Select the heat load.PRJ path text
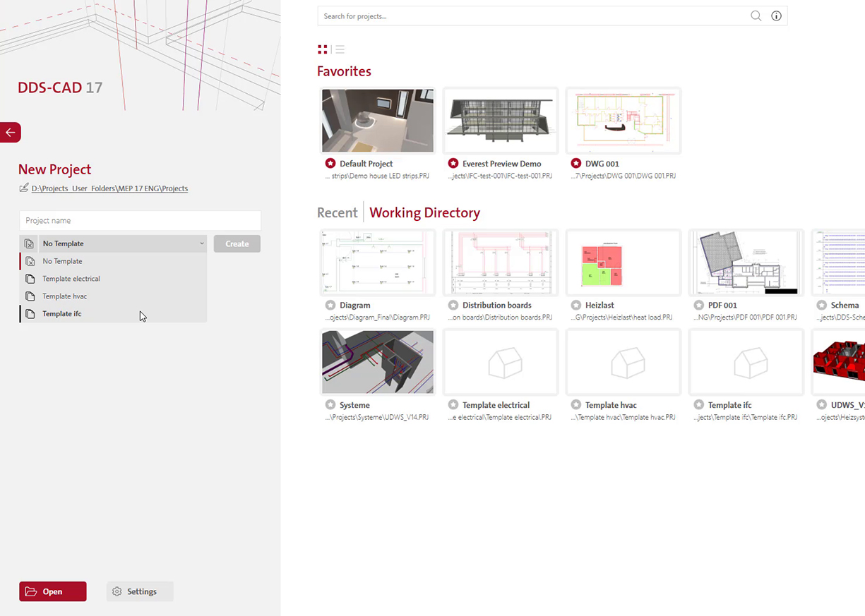 [x=624, y=318]
